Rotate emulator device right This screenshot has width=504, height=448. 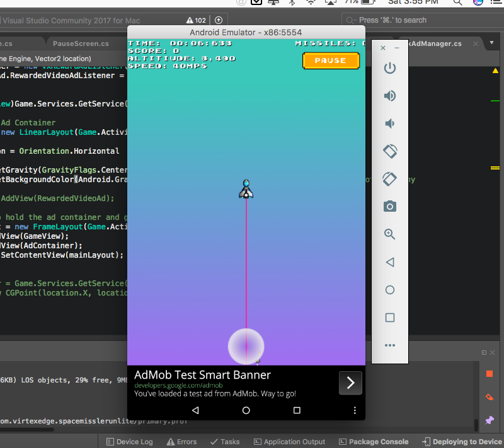(x=390, y=179)
